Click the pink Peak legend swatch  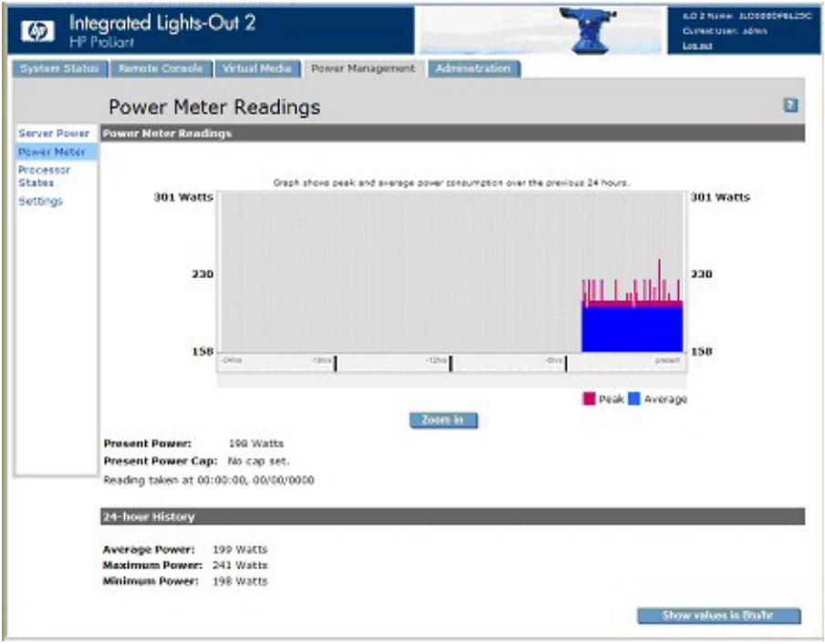[x=589, y=399]
